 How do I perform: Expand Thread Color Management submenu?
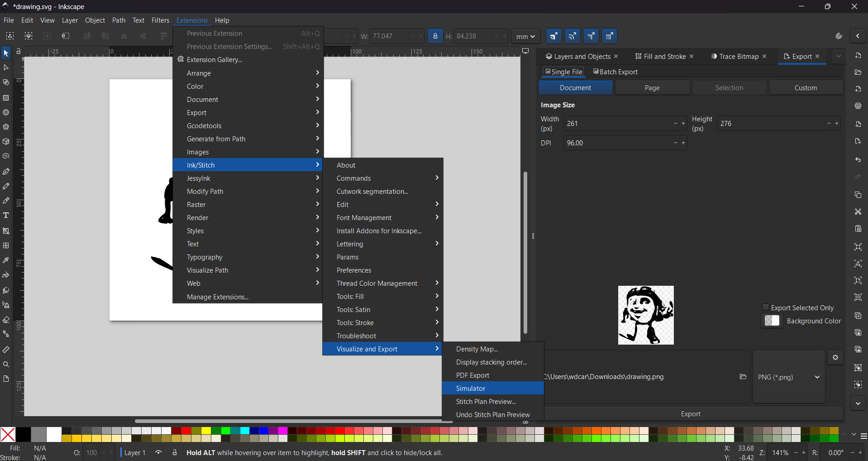point(383,283)
